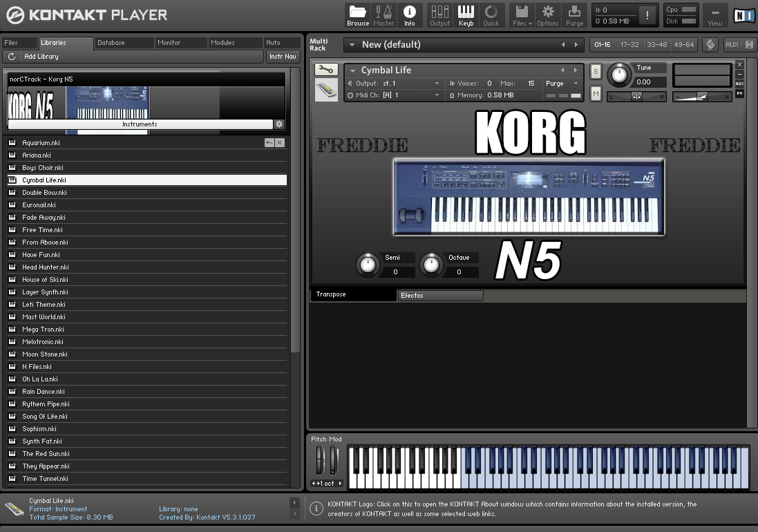The width and height of the screenshot is (758, 532).
Task: Click the Kontakt Player logo
Action: (x=87, y=15)
